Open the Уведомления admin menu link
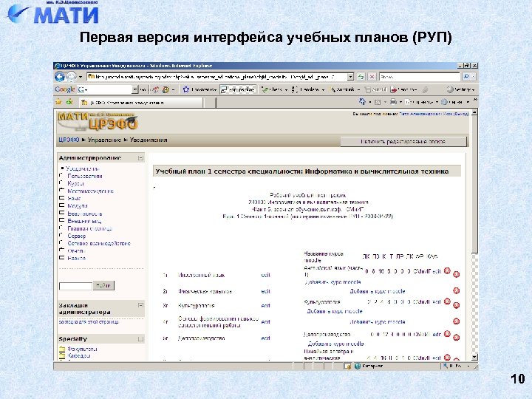 pos(82,168)
